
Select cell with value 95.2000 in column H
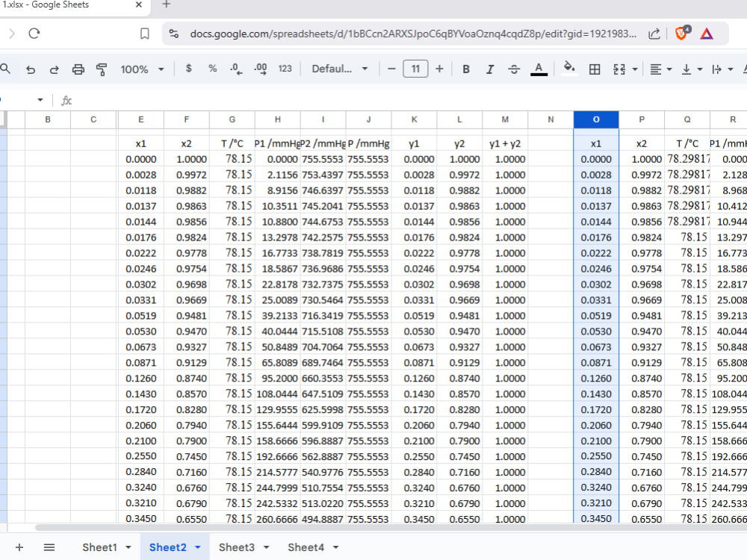coord(278,379)
